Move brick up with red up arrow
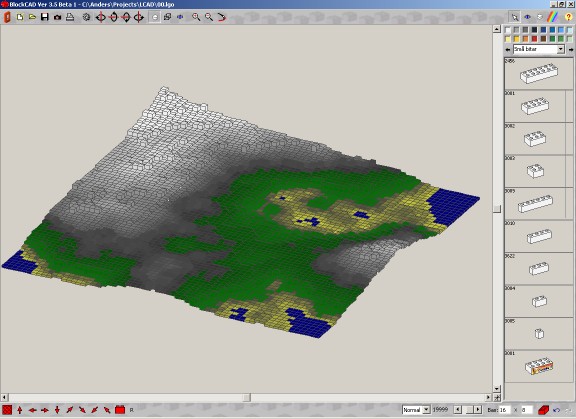The image size is (576, 419). click(x=20, y=409)
